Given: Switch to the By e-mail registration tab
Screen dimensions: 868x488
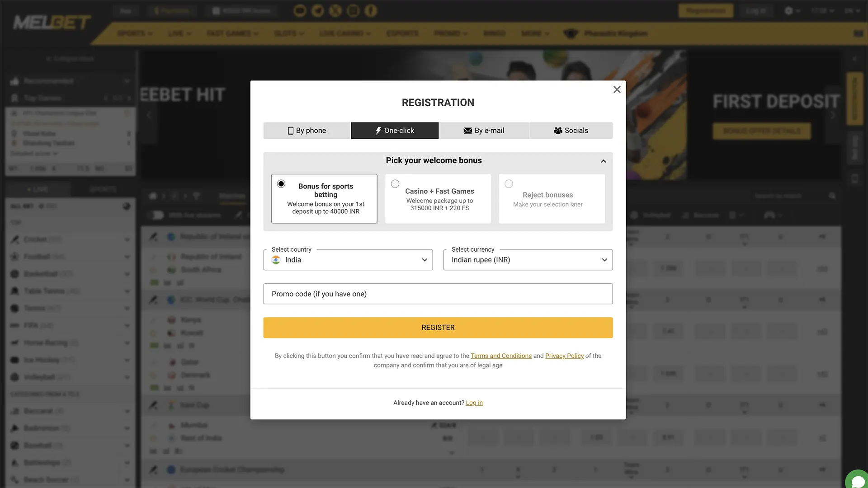Looking at the screenshot, I should 484,130.
